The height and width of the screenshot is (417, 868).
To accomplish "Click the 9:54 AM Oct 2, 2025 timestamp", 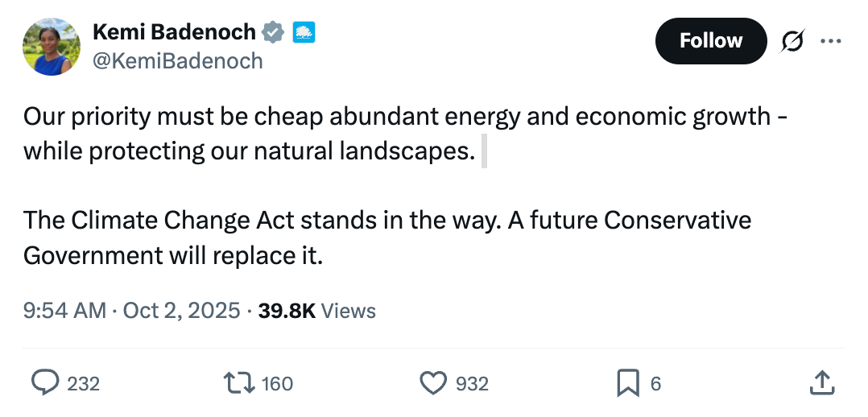I will 132,310.
